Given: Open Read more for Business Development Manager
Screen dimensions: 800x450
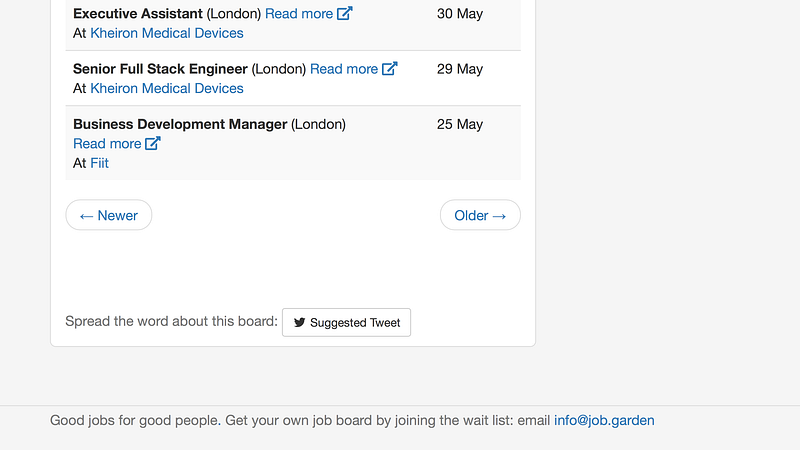Looking at the screenshot, I should [x=107, y=144].
